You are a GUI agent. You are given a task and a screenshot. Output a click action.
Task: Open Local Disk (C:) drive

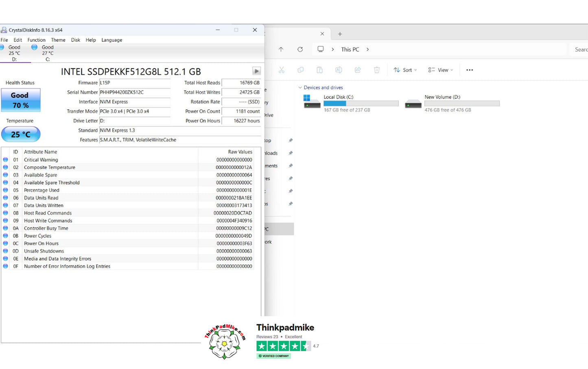tap(351, 103)
